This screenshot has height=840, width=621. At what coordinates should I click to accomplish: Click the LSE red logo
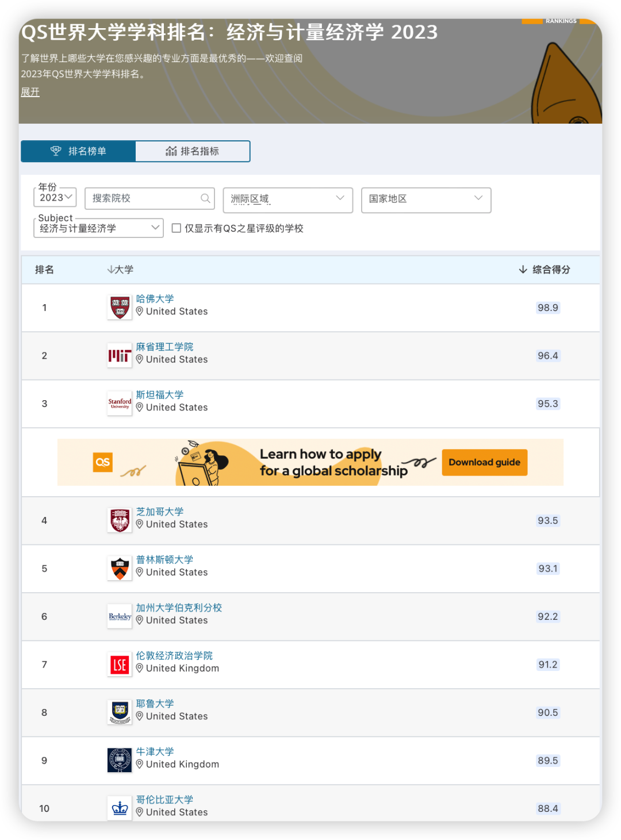point(120,665)
